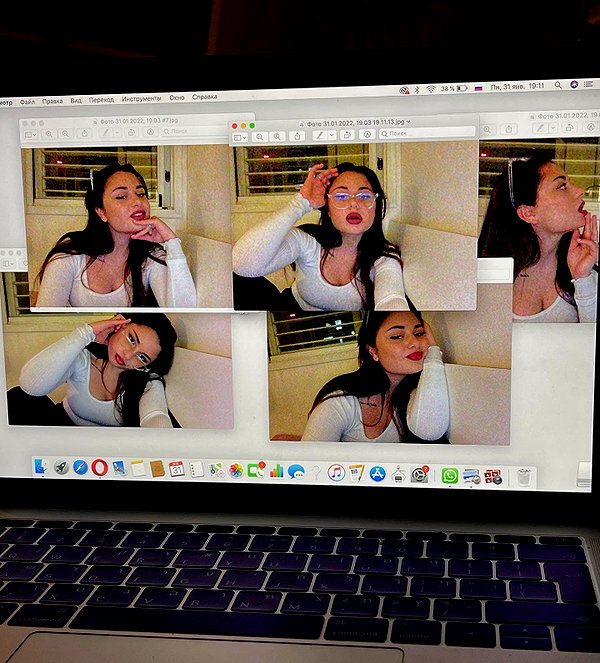Open Launchpad from the Dock
The width and height of the screenshot is (600, 663).
[x=61, y=467]
